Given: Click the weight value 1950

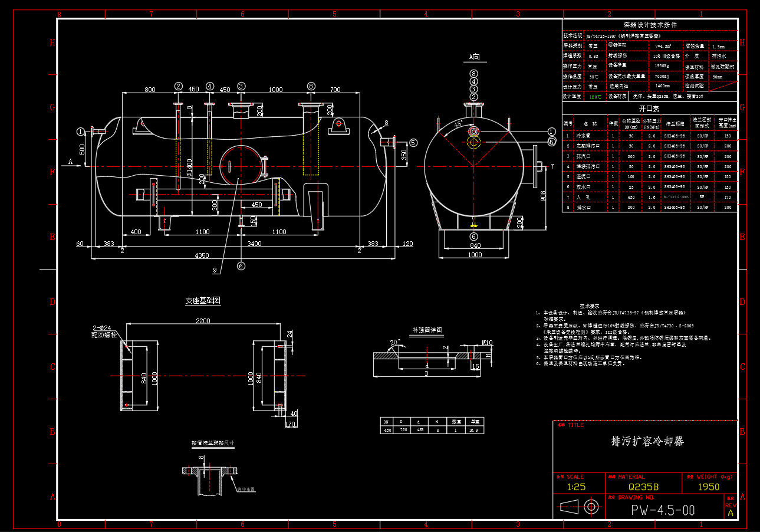Looking at the screenshot, I should (709, 487).
